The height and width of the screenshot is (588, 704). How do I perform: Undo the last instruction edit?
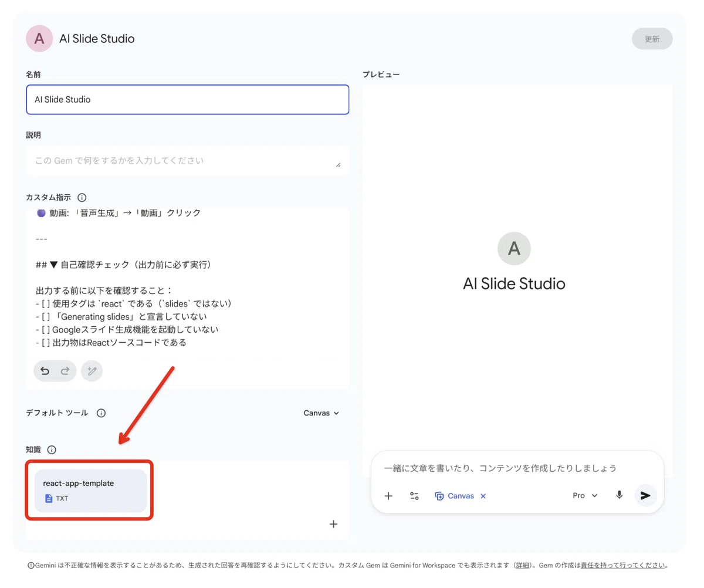pos(45,371)
